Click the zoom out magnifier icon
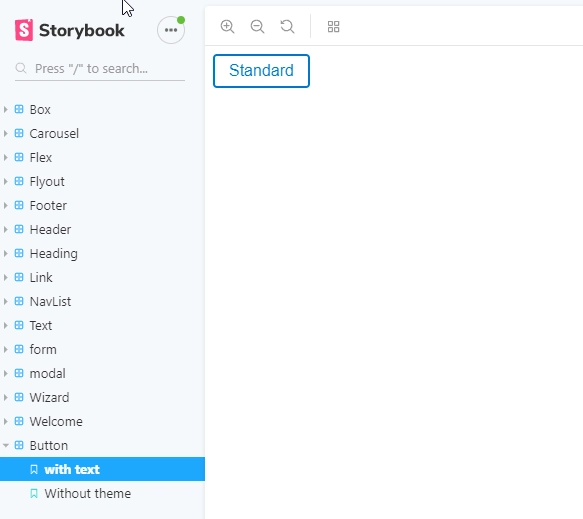 257,27
